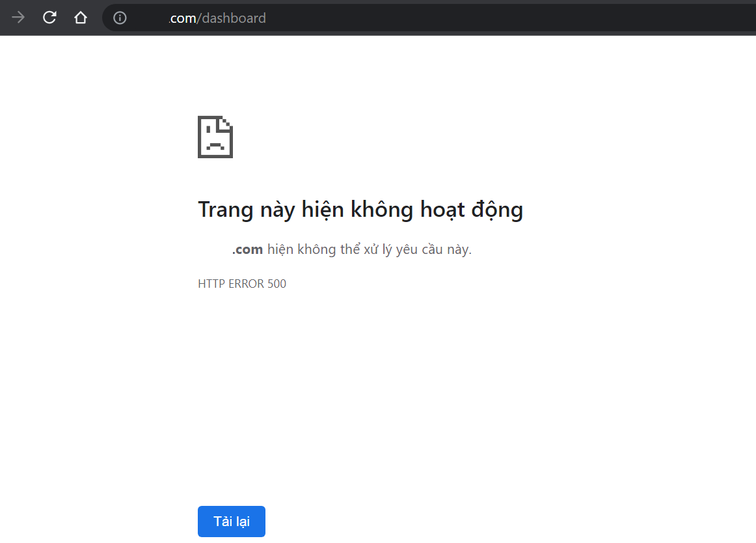The width and height of the screenshot is (756, 543).
Task: Click the address bar showing .com/dashboard
Action: tap(429, 18)
